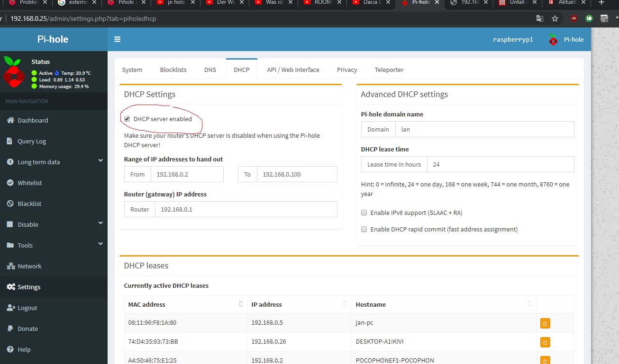Screen dimensions: 619x364
Task: Select IP address 192.168.0.26 in leases
Action: tap(269, 341)
